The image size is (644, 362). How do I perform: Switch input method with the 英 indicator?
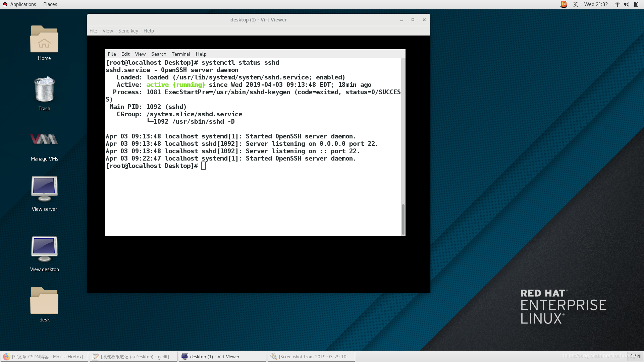(x=576, y=4)
